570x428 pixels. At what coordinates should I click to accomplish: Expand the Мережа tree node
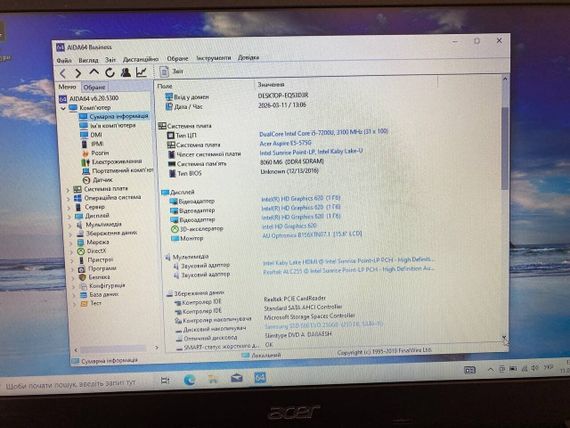pyautogui.click(x=71, y=243)
